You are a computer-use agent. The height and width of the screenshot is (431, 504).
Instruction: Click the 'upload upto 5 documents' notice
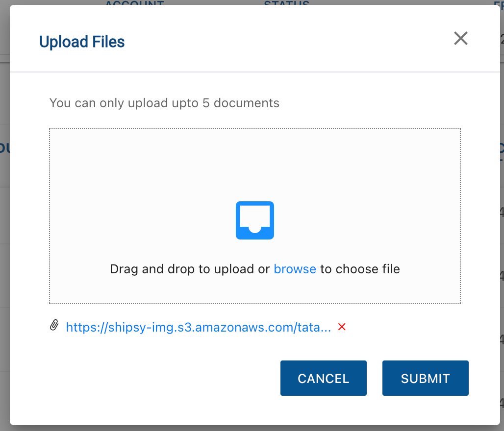[164, 103]
